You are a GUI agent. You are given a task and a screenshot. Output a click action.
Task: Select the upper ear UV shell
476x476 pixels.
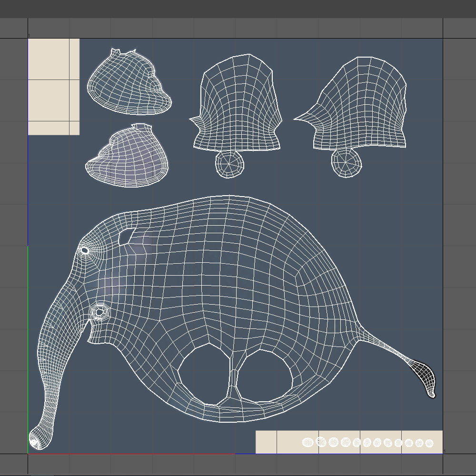click(x=129, y=81)
